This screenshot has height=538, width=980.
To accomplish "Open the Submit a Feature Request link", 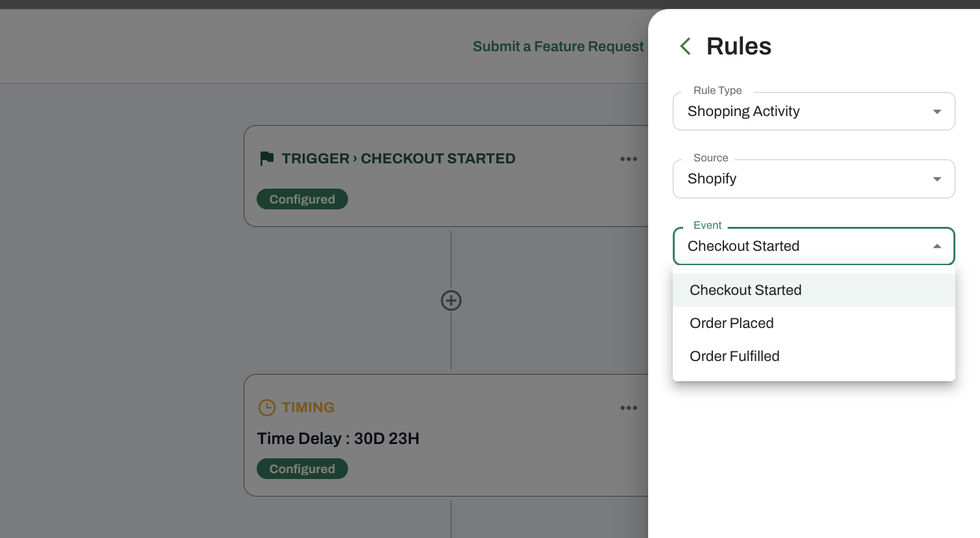I will click(558, 47).
